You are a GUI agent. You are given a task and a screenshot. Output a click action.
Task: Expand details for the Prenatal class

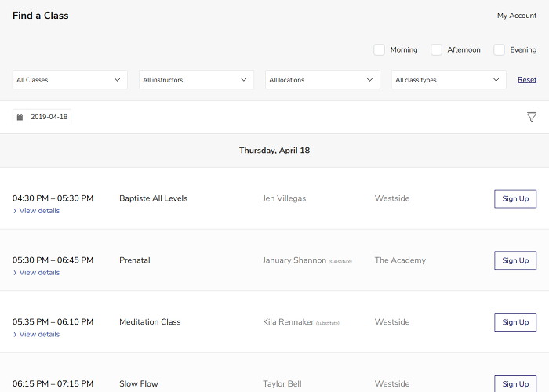[36, 273]
